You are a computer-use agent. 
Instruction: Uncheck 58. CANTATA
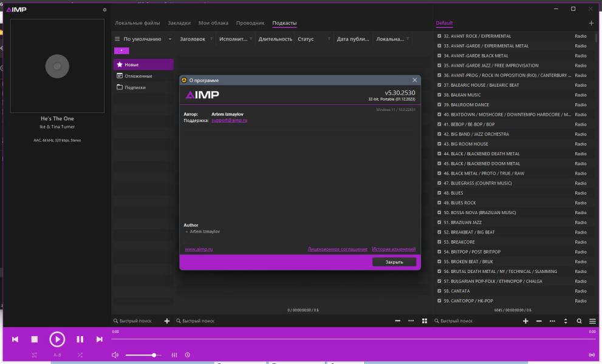(x=439, y=291)
